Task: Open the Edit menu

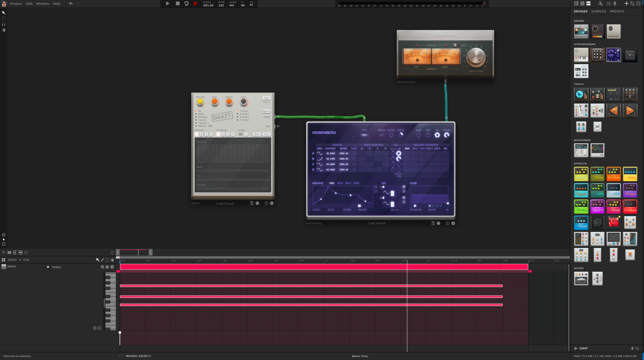Action: click(29, 4)
